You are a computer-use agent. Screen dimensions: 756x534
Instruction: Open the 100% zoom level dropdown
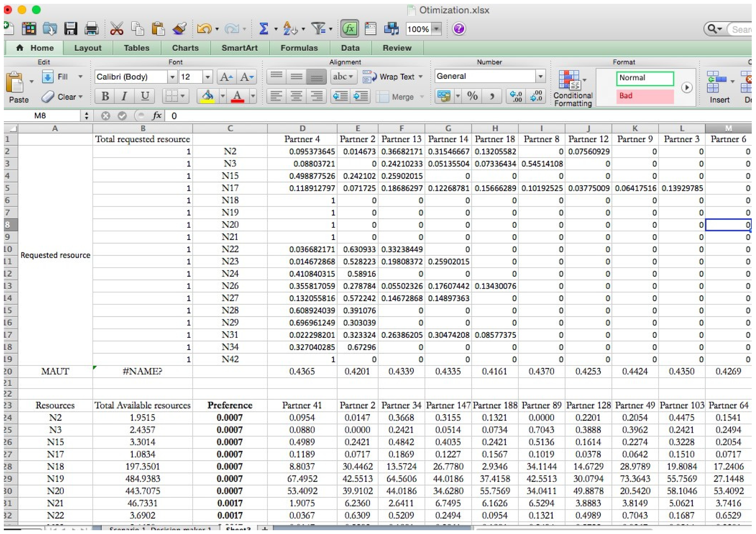[x=436, y=29]
